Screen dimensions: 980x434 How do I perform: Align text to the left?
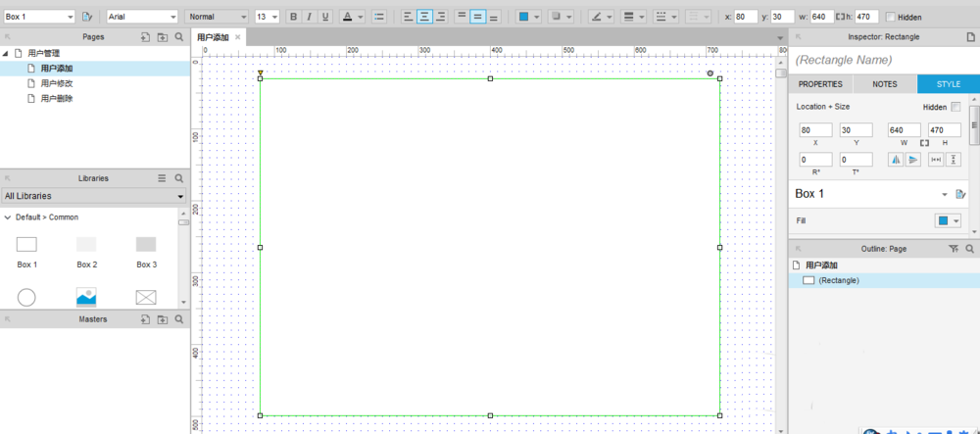[408, 17]
